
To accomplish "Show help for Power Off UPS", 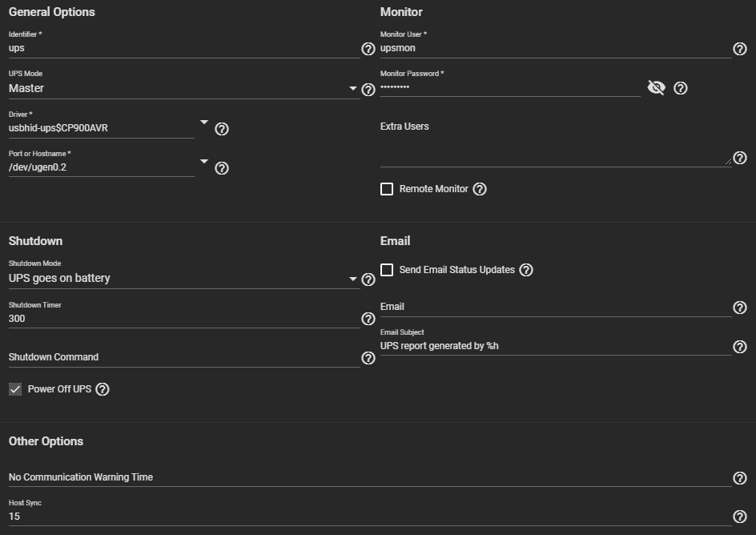I will 103,389.
